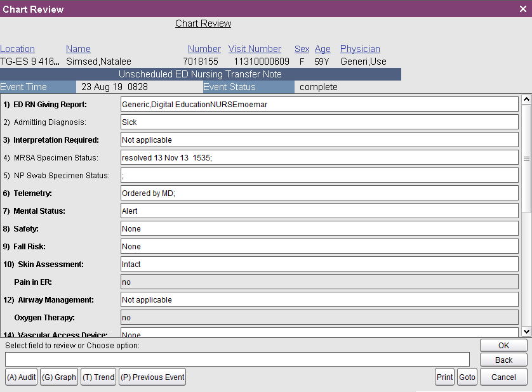The height and width of the screenshot is (392, 532).
Task: Select the Event Time value cell
Action: [136, 87]
